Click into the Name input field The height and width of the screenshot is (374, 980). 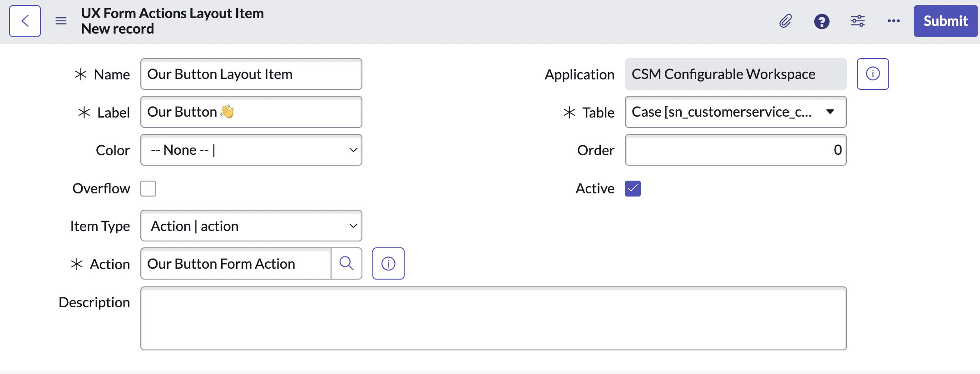pos(251,74)
